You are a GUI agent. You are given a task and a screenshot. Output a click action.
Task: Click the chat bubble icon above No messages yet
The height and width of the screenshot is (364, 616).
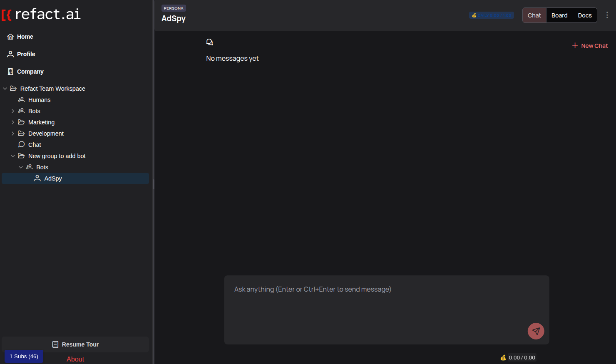tap(209, 42)
